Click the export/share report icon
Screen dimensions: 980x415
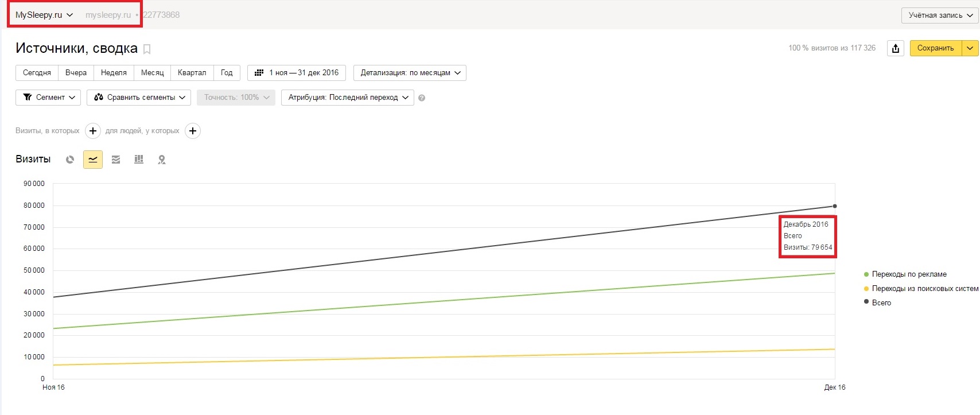click(896, 48)
